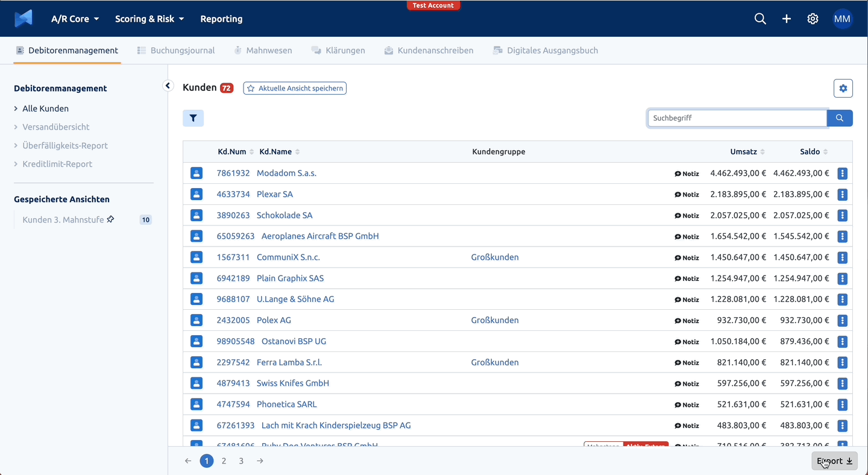Submit search with blue magnifier button
868x475 pixels.
(x=840, y=118)
